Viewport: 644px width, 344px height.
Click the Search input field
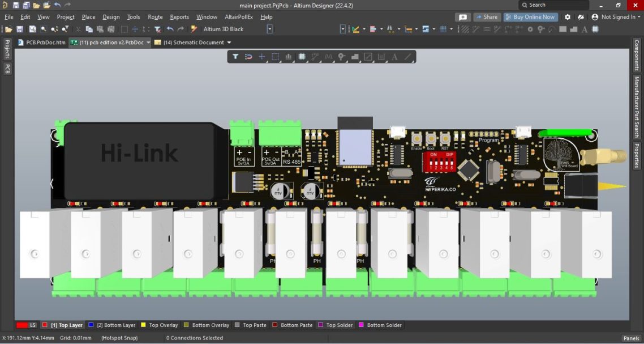(553, 5)
